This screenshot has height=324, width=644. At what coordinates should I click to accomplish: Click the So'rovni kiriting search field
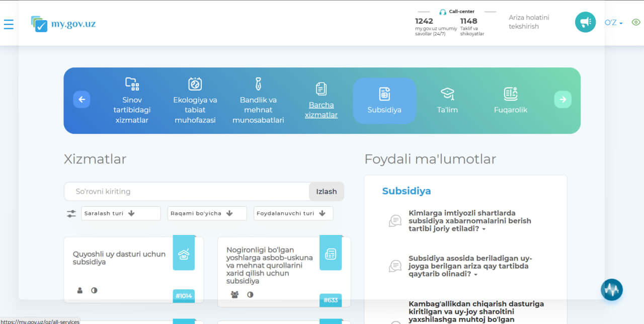187,191
